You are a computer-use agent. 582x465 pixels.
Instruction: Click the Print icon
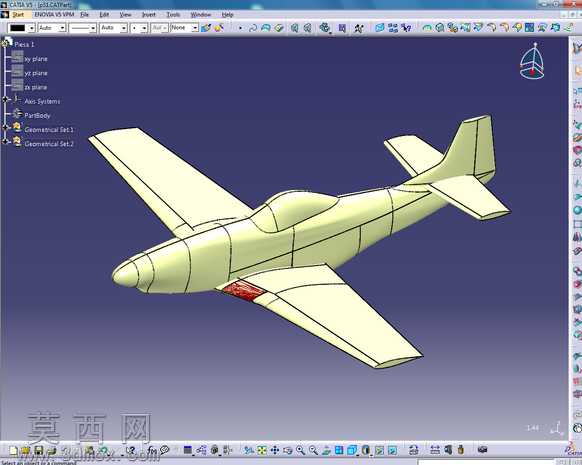coord(52,451)
